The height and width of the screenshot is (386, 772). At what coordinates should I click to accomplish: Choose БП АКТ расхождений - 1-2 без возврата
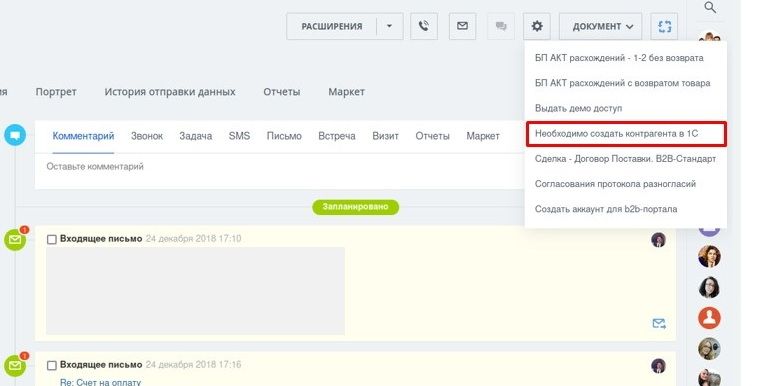pyautogui.click(x=619, y=58)
